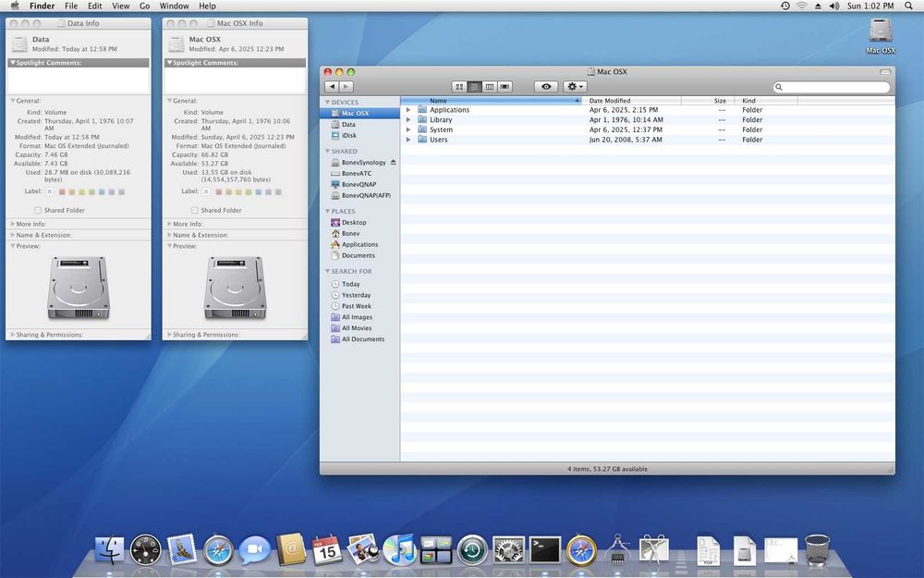Screen dimensions: 924x578
Task: Apply blue label in Data Info
Action: (102, 191)
